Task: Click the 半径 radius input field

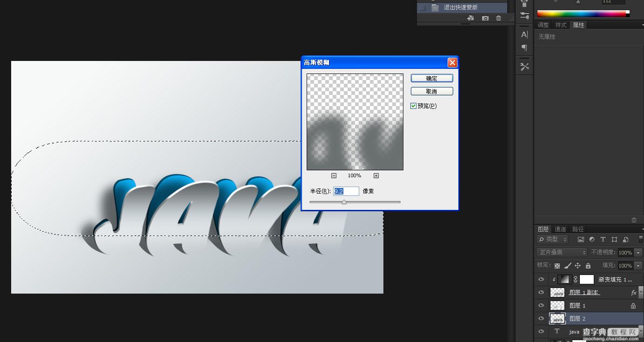Action: click(346, 191)
